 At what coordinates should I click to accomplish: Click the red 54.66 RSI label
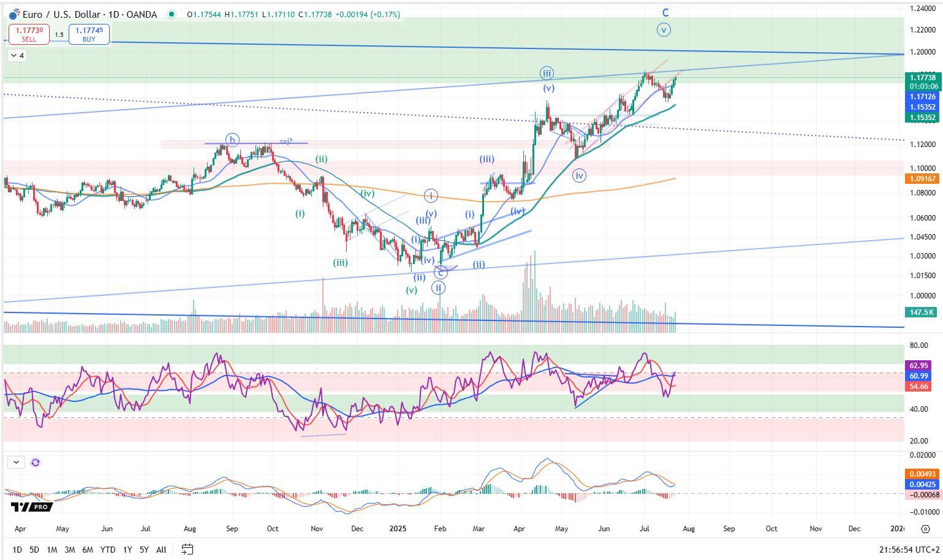(918, 387)
